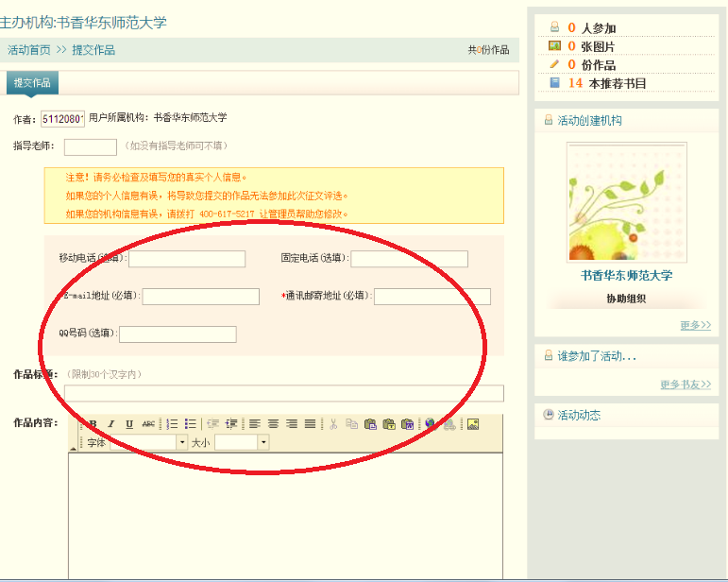Click the strikethrough ABC icon

148,424
